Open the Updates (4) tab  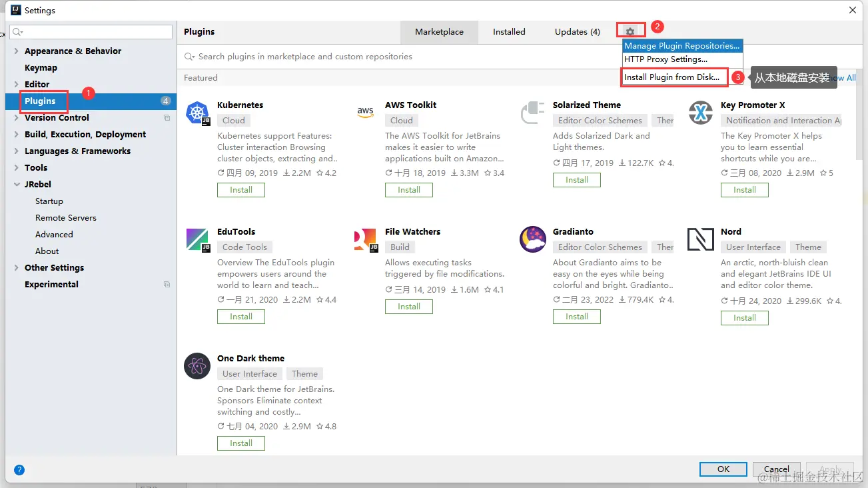pyautogui.click(x=577, y=32)
